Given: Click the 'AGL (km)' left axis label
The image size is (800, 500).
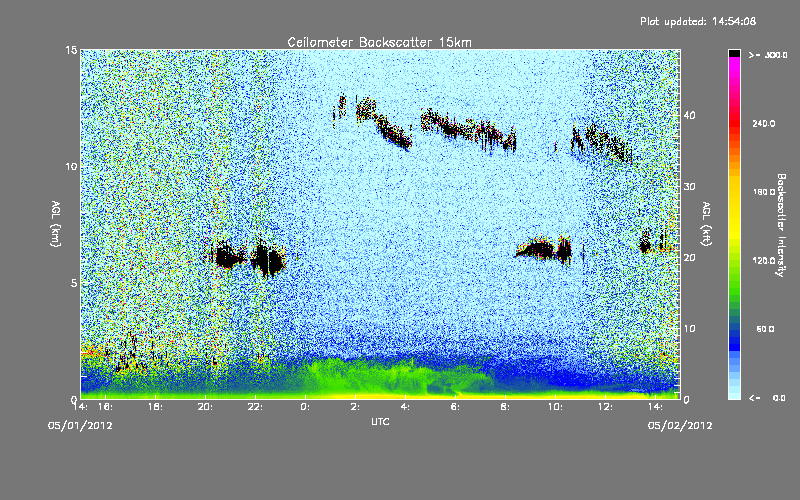Looking at the screenshot, I should click(56, 224).
